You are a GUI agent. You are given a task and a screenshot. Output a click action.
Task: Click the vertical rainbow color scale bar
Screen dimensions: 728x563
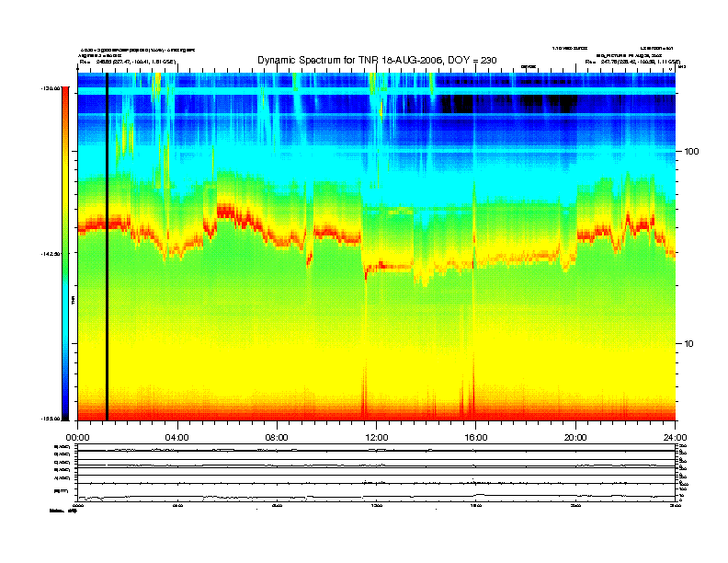65,253
